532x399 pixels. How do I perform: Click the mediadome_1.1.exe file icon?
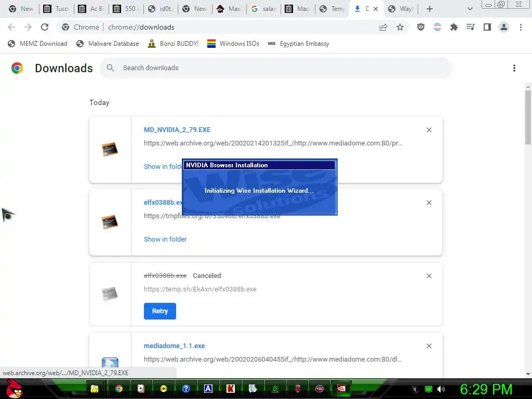click(110, 363)
